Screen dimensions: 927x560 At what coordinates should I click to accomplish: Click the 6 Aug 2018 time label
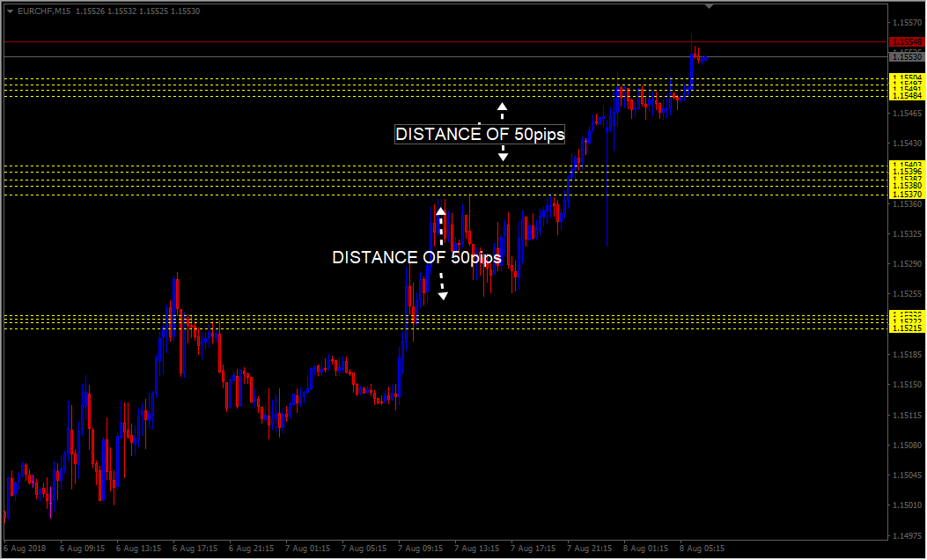coord(25,549)
